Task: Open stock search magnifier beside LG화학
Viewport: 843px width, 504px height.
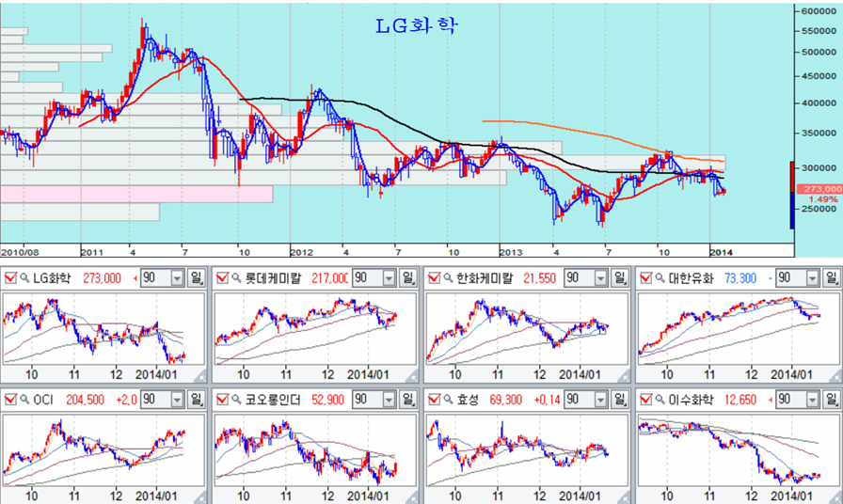Action: 24,278
